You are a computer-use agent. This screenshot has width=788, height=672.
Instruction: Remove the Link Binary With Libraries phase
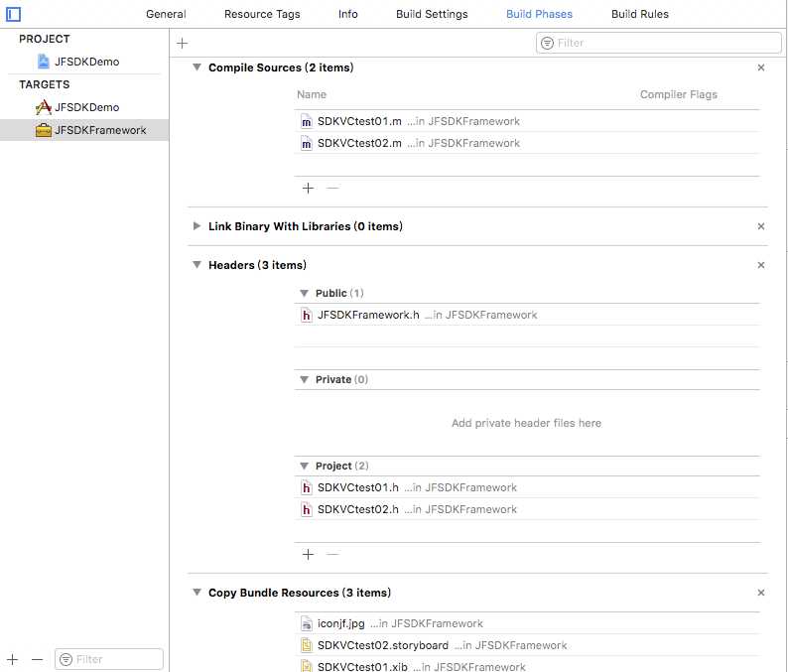pyautogui.click(x=761, y=226)
